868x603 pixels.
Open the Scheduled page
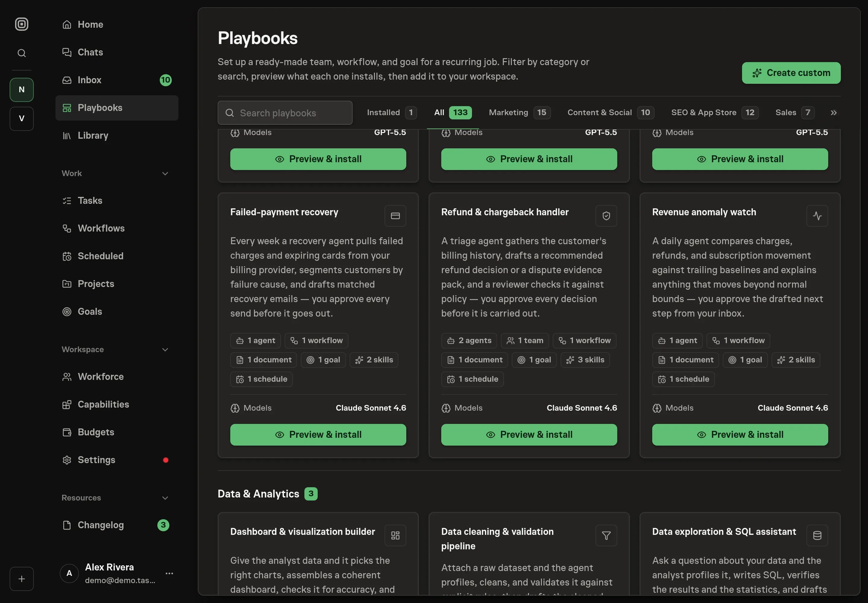(117, 256)
